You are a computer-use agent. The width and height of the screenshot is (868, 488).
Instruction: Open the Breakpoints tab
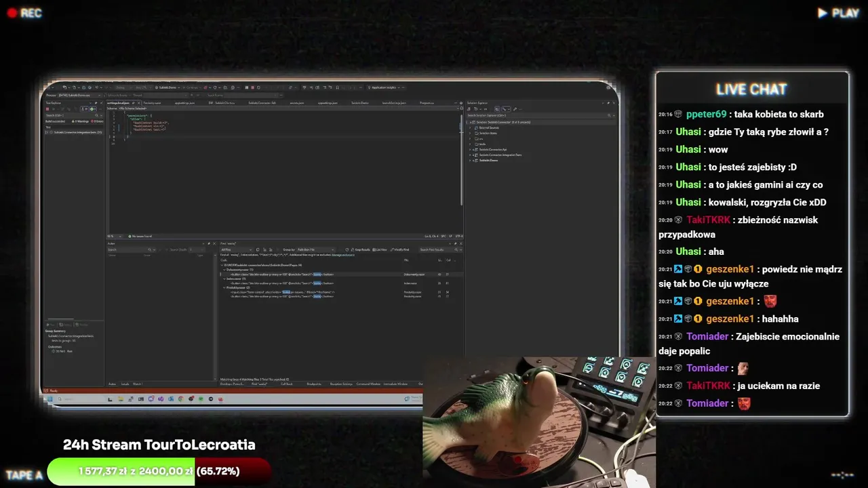tap(313, 384)
